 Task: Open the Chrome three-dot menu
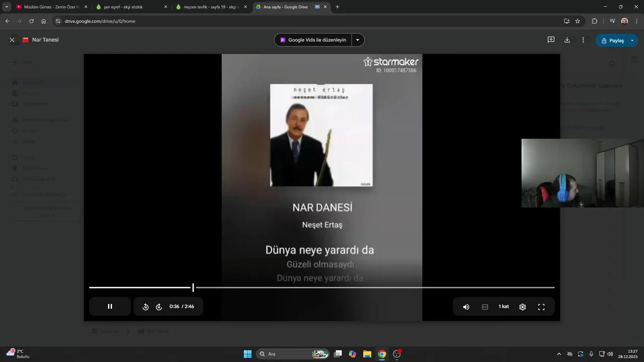click(637, 21)
